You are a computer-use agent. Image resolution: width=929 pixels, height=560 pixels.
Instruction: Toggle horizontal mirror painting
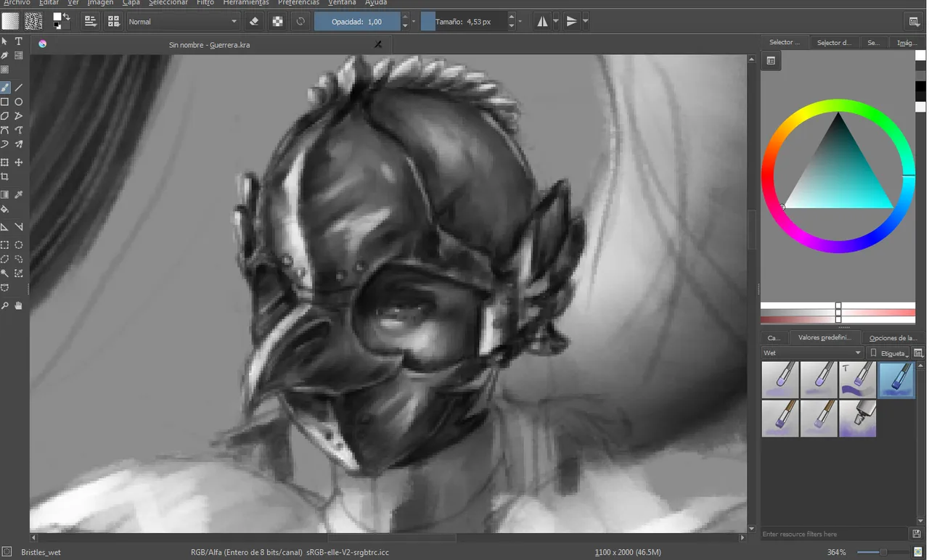tap(542, 22)
